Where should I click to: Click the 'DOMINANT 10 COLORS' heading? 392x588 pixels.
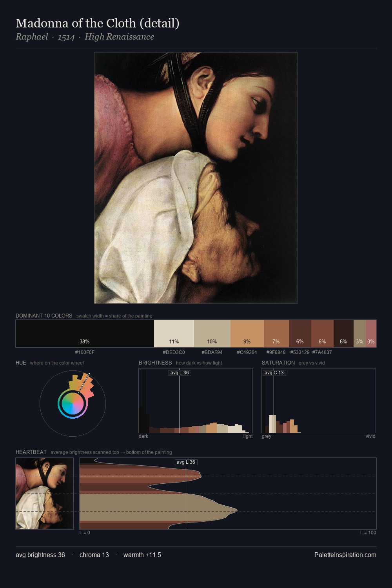pyautogui.click(x=44, y=316)
